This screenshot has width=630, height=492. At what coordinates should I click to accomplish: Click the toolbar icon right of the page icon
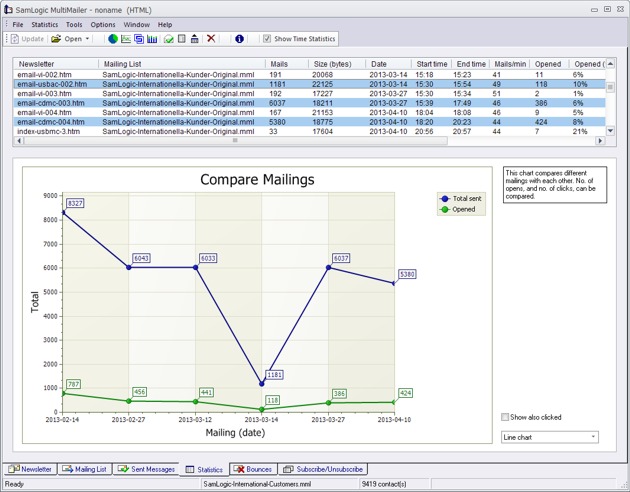[x=194, y=39]
